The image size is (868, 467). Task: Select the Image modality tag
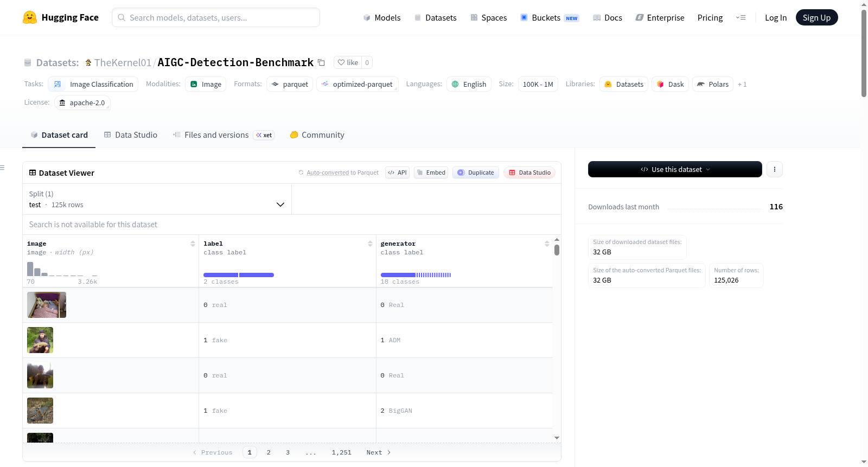(206, 84)
